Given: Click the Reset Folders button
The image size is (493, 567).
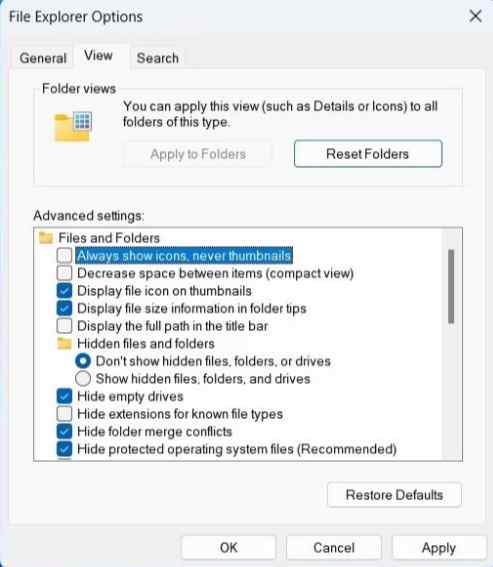Looking at the screenshot, I should [368, 154].
